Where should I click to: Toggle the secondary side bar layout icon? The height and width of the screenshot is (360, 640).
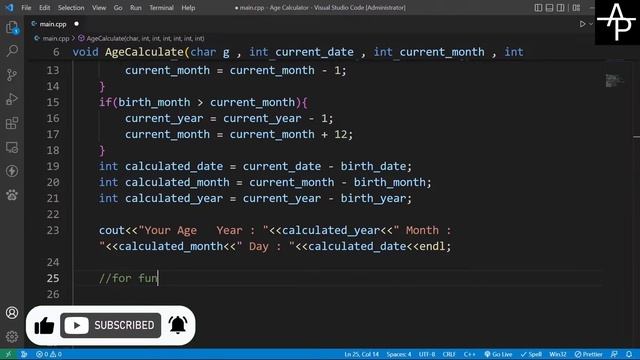[x=560, y=7]
